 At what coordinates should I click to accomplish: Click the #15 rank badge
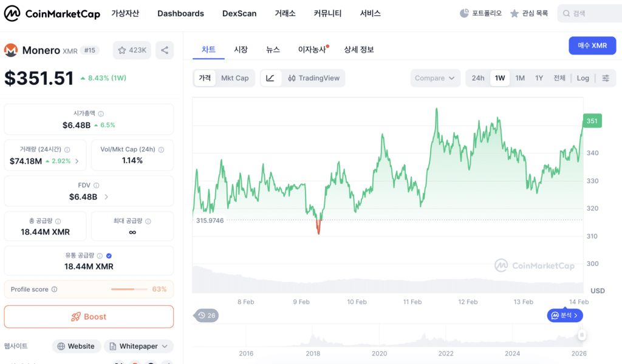(90, 50)
